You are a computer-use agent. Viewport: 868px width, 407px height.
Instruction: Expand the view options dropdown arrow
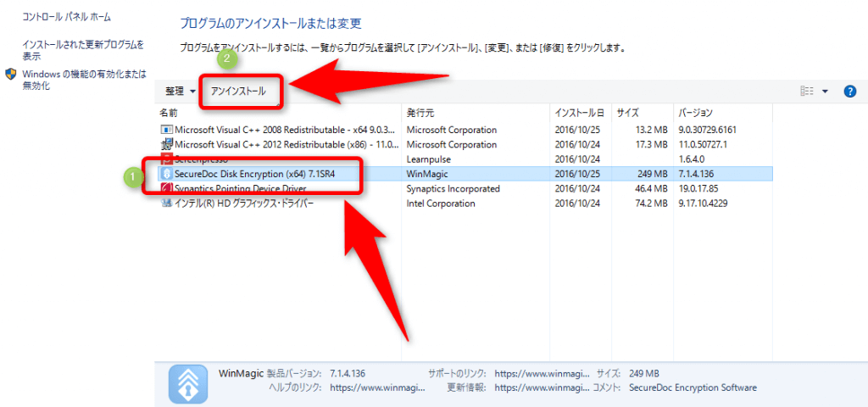826,92
